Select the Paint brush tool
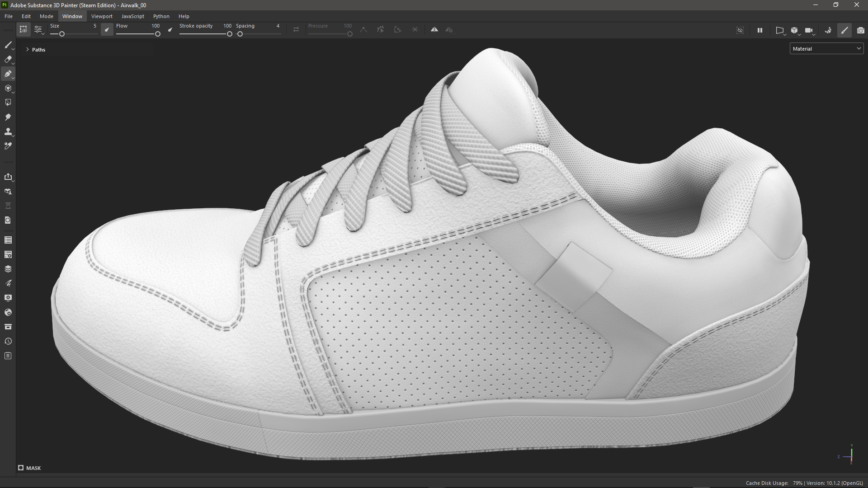Screen dimensions: 868x488 [8, 45]
